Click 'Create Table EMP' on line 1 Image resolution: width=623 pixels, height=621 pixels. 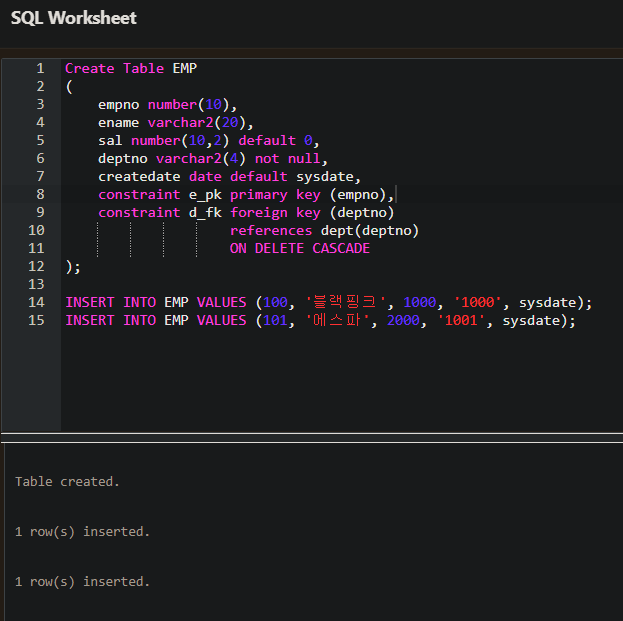pos(131,68)
